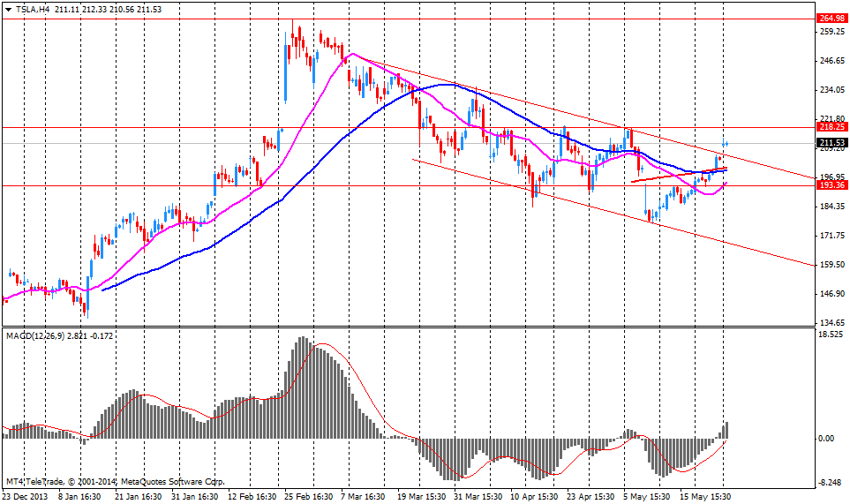Click the 25 Feb 16:30 time label

[308, 496]
